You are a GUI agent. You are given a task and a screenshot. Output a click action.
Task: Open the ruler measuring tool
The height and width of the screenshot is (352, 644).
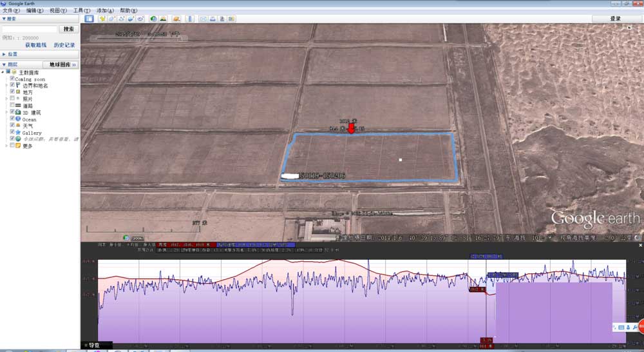[190, 19]
